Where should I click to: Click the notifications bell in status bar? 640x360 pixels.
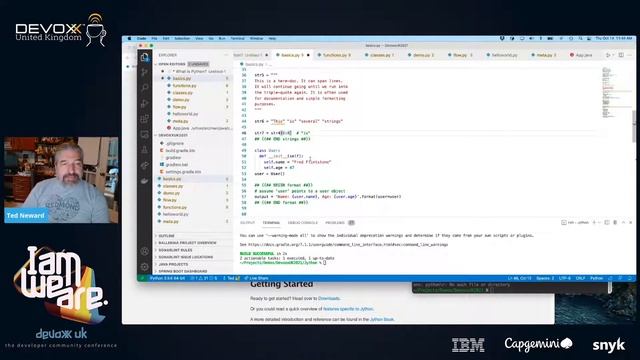pos(630,278)
